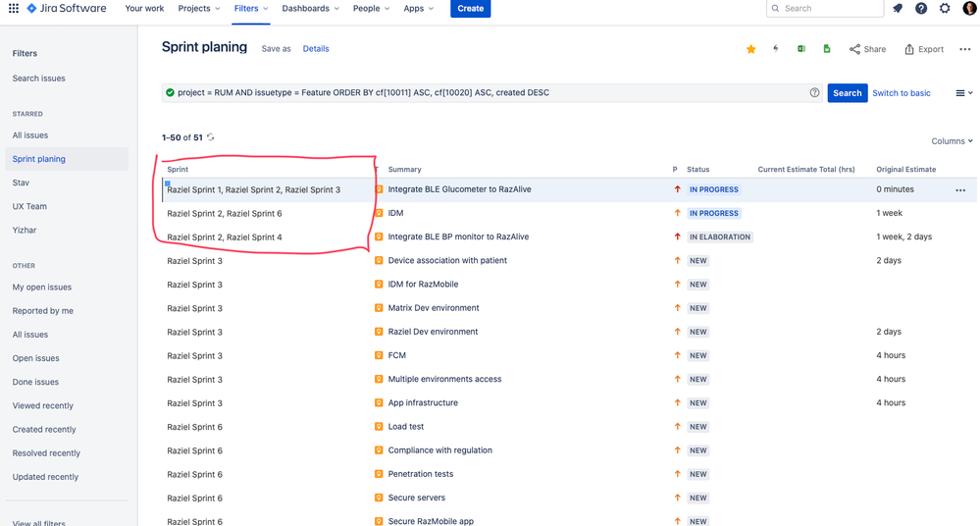Click the search magnifier icon in top bar
This screenshot has width=980, height=526.
(776, 8)
